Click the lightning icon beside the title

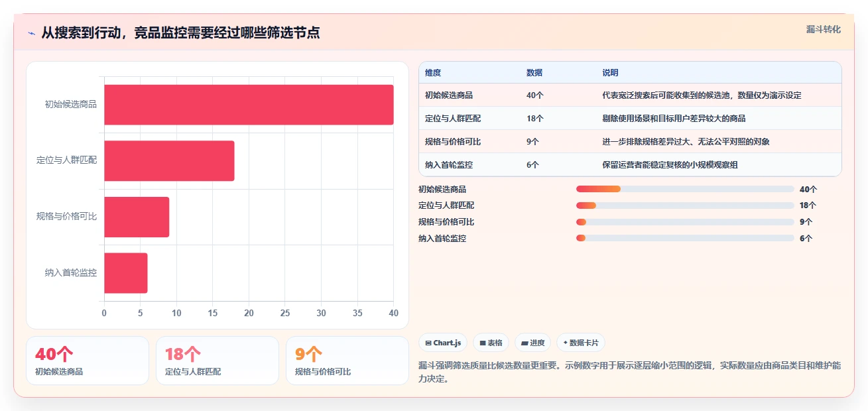point(31,32)
